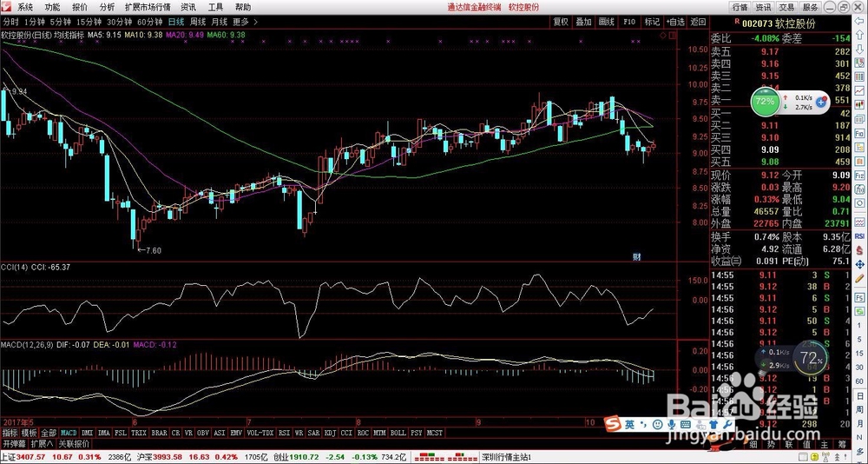Click the multi-window sidebar icon below candlestick
868x464 pixels.
pyautogui.click(x=860, y=117)
